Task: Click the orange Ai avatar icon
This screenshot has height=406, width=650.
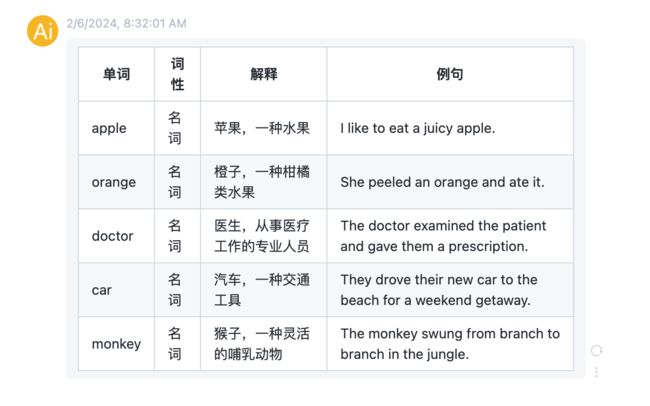Action: click(42, 31)
